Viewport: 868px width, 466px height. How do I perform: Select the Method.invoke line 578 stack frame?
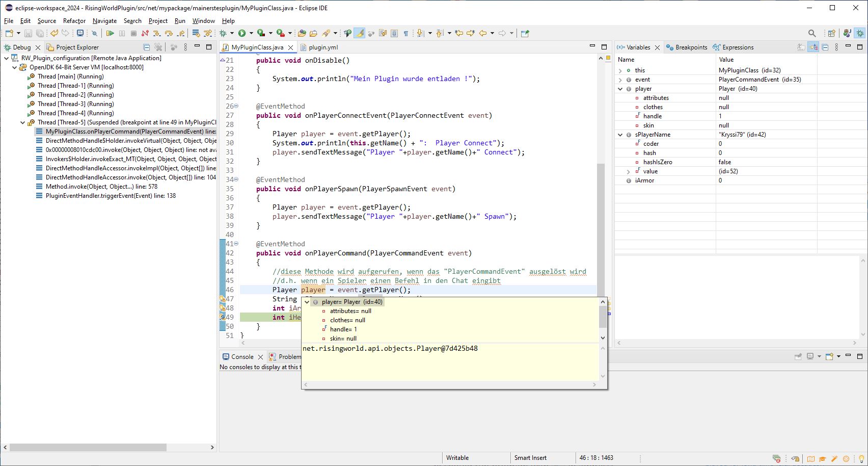click(x=101, y=187)
